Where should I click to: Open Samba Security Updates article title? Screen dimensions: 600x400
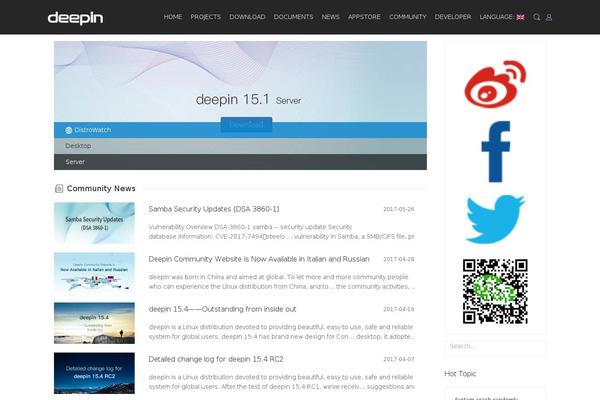pyautogui.click(x=214, y=209)
